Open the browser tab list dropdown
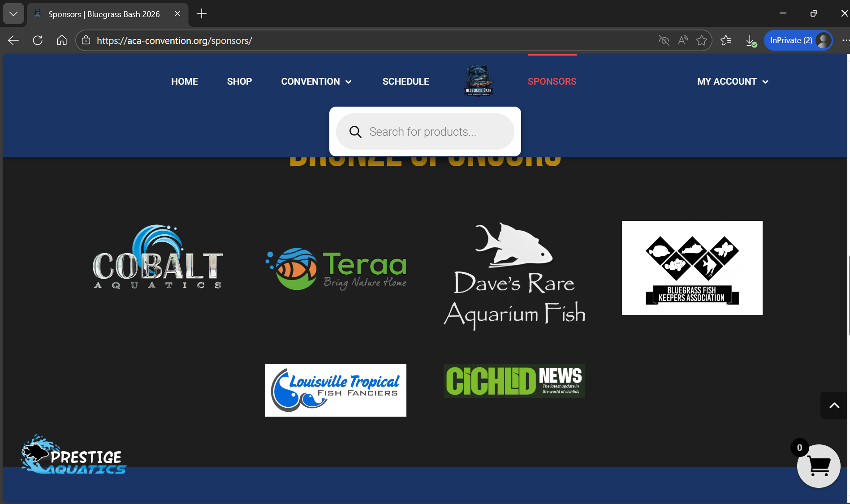 point(13,14)
